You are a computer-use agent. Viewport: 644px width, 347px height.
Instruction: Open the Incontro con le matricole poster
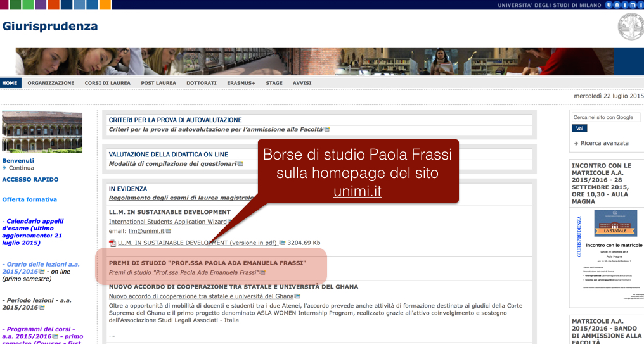[609, 256]
